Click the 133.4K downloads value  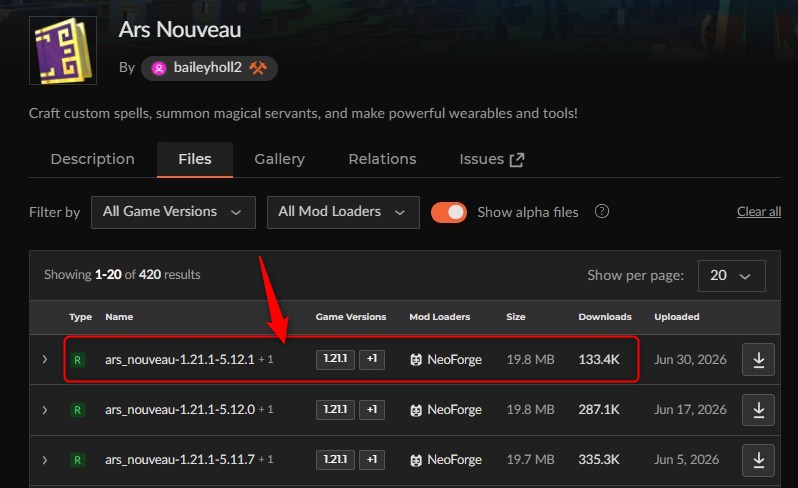(599, 359)
